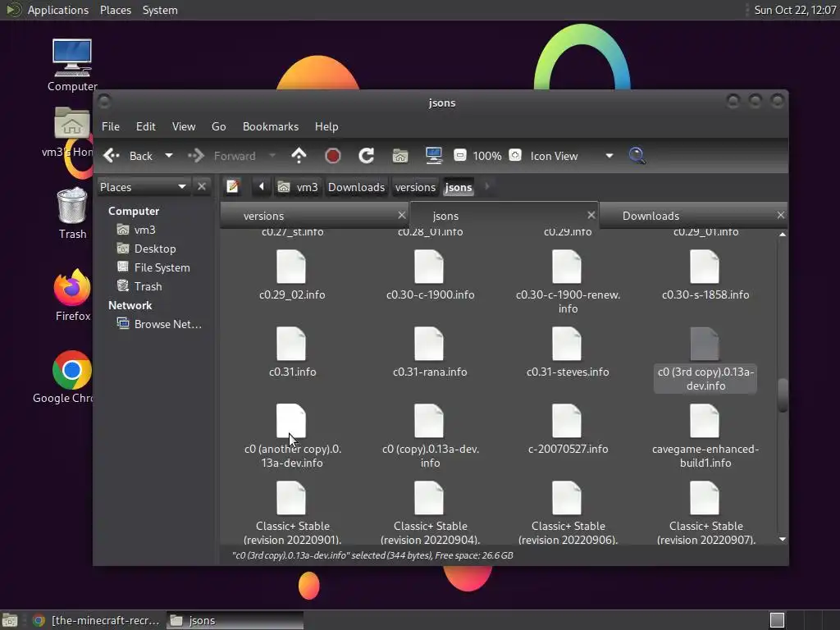The image size is (840, 630).
Task: Open the Places menu in top panel
Action: coord(116,10)
